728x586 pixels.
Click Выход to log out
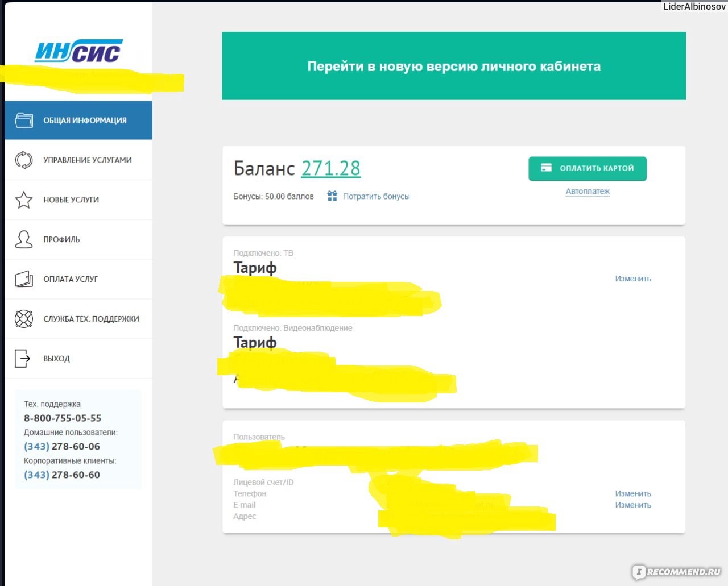pos(78,359)
